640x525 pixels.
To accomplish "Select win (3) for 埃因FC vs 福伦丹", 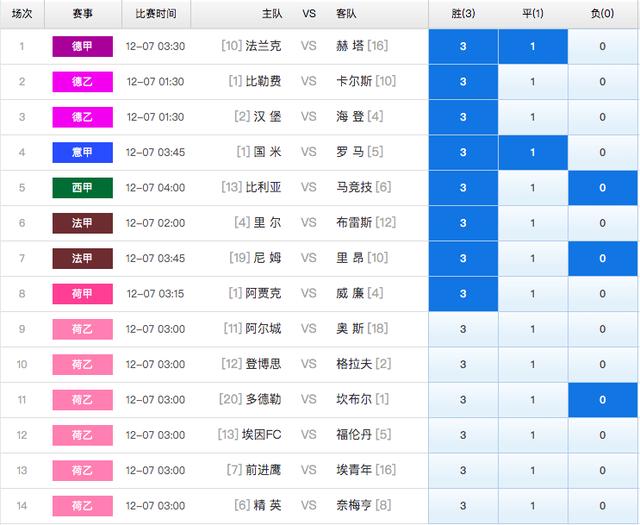I will [x=463, y=435].
